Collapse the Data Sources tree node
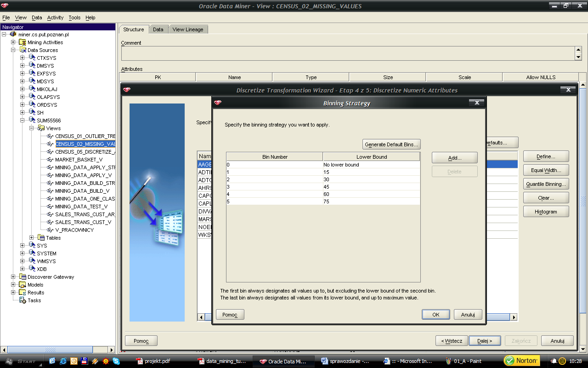 (x=13, y=50)
